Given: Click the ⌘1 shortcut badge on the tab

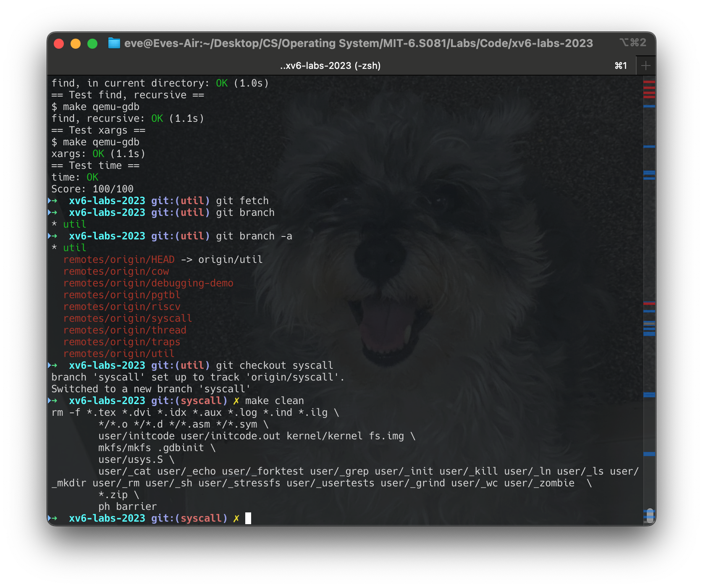Looking at the screenshot, I should tap(620, 66).
